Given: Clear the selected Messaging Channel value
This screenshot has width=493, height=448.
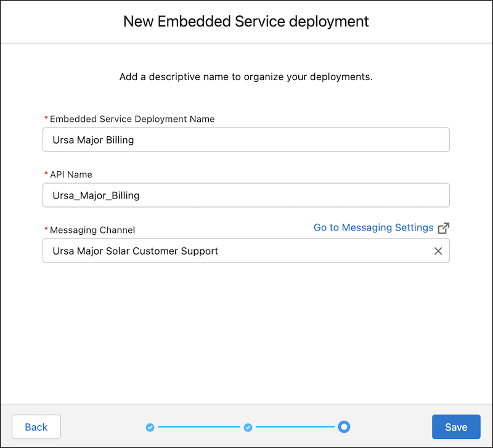Looking at the screenshot, I should pos(438,251).
